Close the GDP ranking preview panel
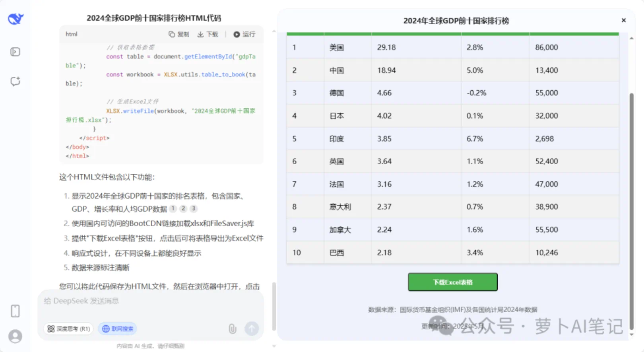The image size is (644, 352). pyautogui.click(x=623, y=20)
